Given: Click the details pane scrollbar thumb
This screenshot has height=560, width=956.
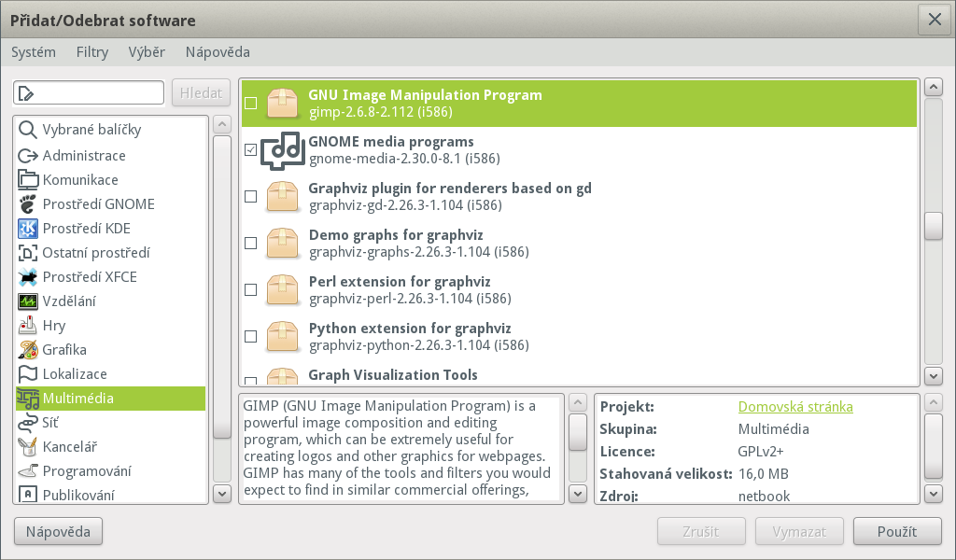Looking at the screenshot, I should tap(934, 446).
